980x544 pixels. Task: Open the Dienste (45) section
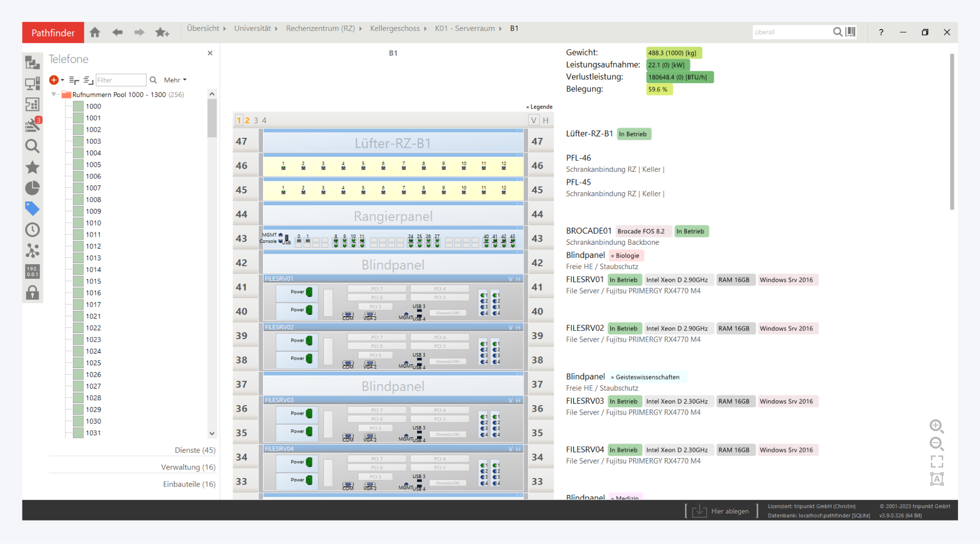point(195,450)
